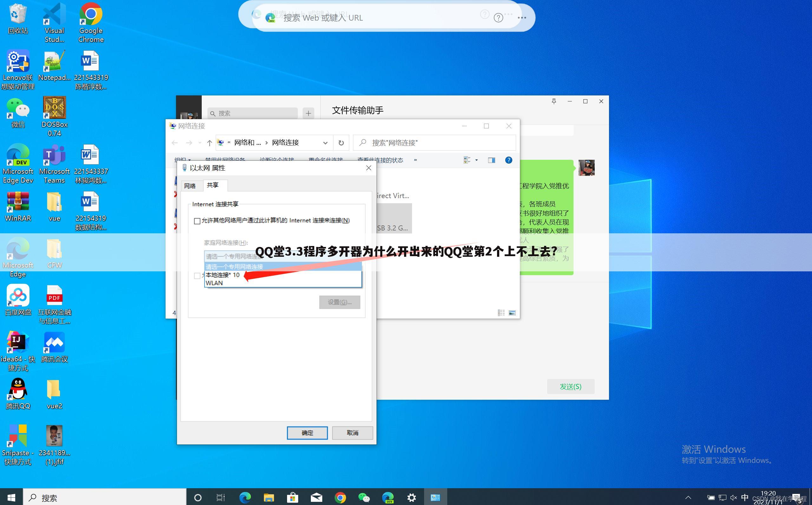Open the vue folder on desktop
The width and height of the screenshot is (812, 505).
54,206
